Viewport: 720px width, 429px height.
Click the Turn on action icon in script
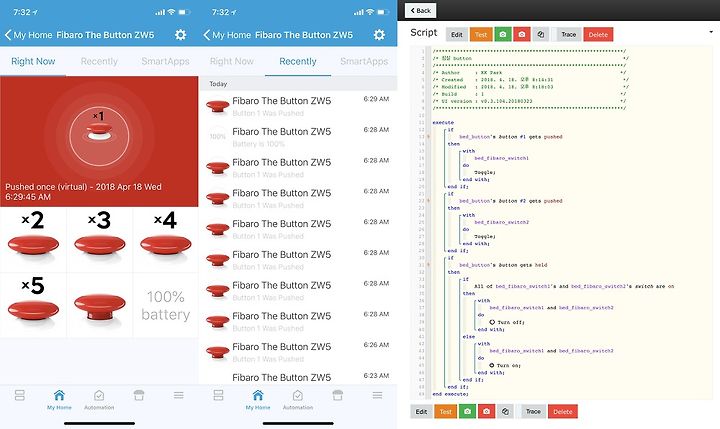(492, 365)
